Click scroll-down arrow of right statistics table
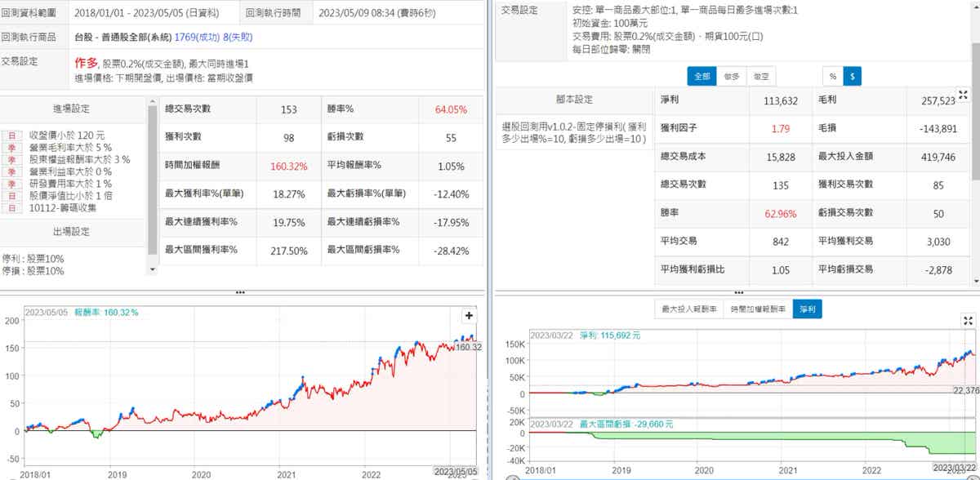Image resolution: width=980 pixels, height=480 pixels. click(975, 280)
